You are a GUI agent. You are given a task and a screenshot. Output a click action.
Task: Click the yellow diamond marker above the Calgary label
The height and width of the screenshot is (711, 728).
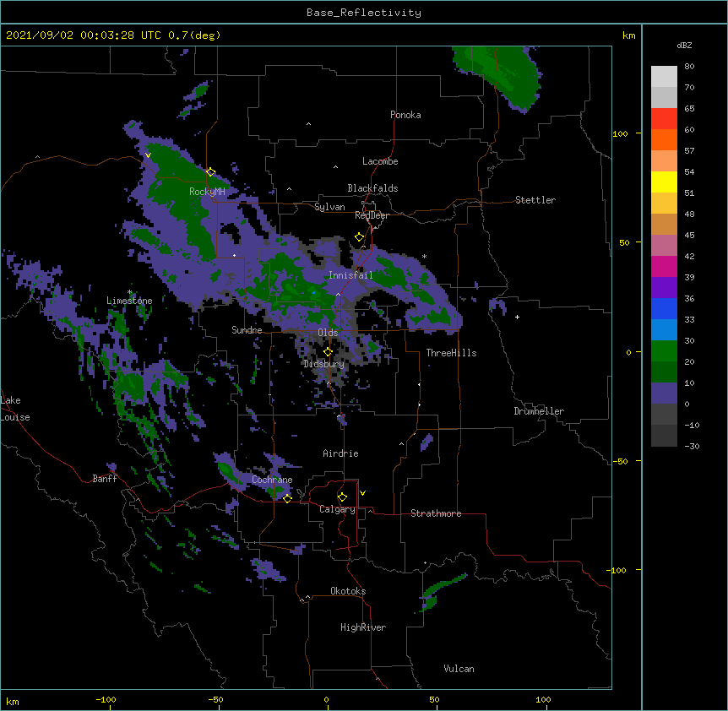342,497
